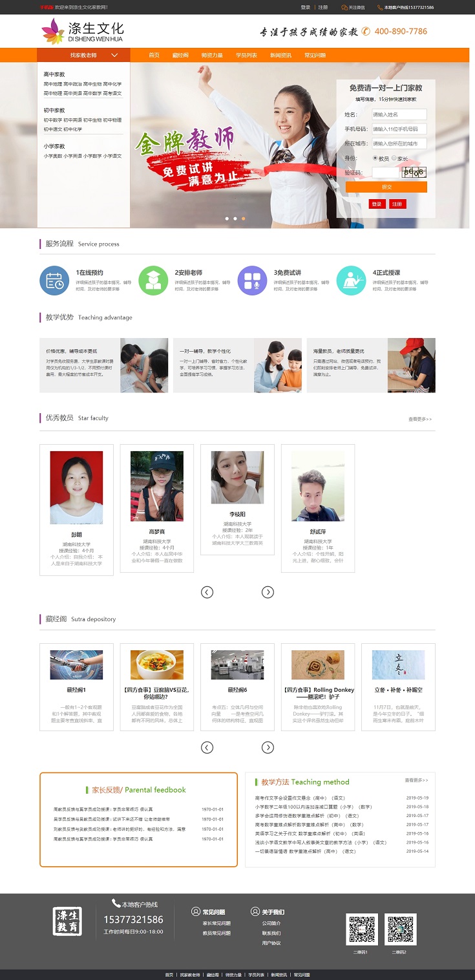This screenshot has height=980, width=475.
Task: Open the 师资力量 navigation menu item
Action: coord(212,56)
